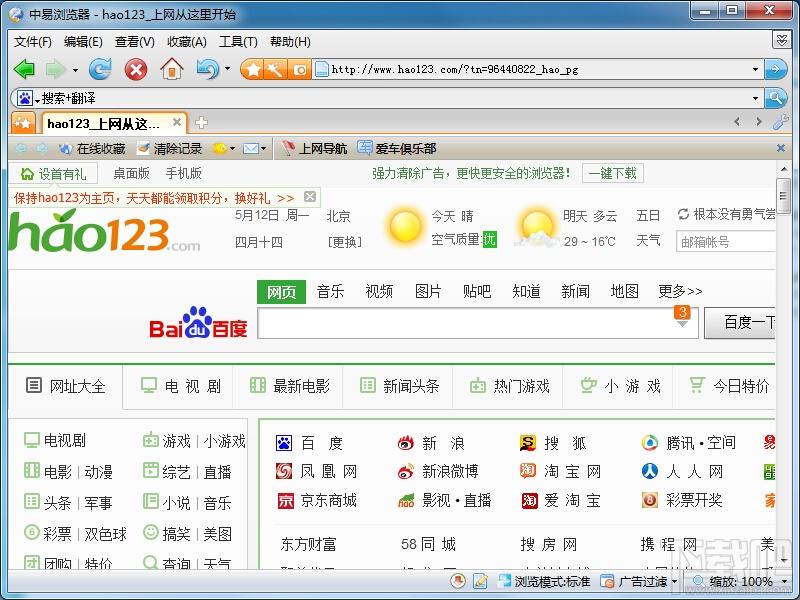The image size is (800, 600).
Task: Click 设首有礼 link
Action: pos(53,174)
